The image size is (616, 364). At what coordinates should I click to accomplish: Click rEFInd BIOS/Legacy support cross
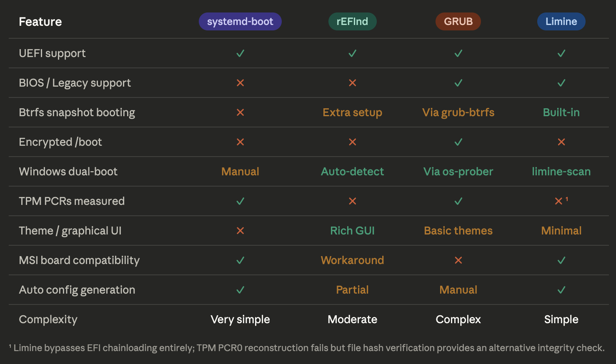pos(353,83)
